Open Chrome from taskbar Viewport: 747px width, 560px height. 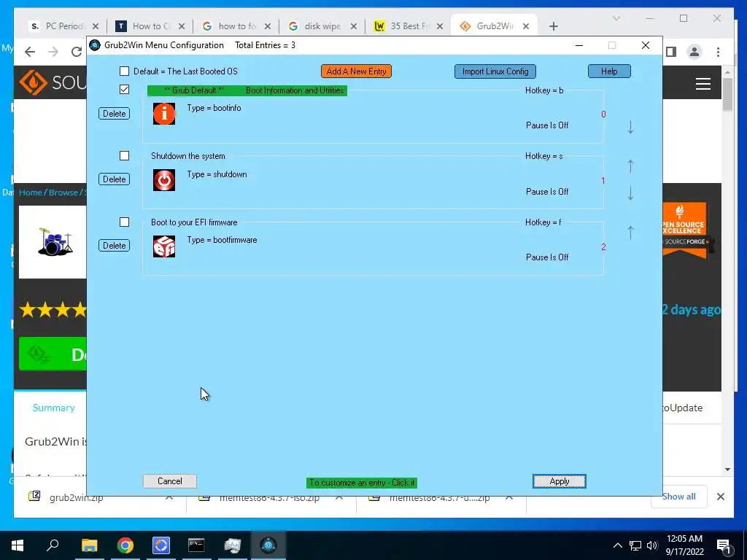(x=125, y=545)
